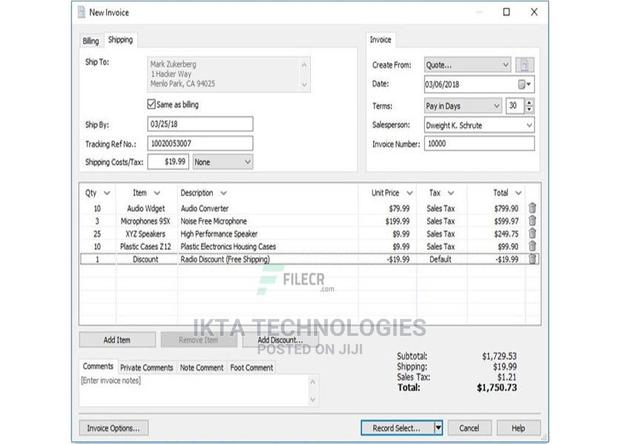Select the Radio Discount (Free Shipping) cell
This screenshot has height=444, width=620.
tap(268, 259)
